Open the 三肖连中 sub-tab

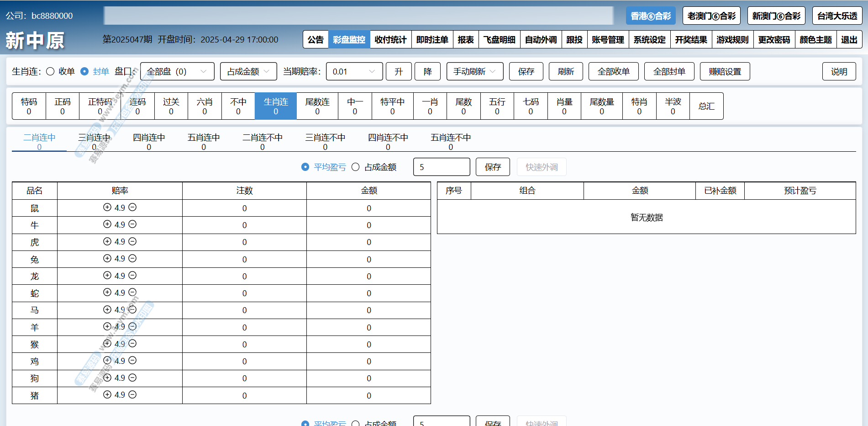pyautogui.click(x=94, y=141)
